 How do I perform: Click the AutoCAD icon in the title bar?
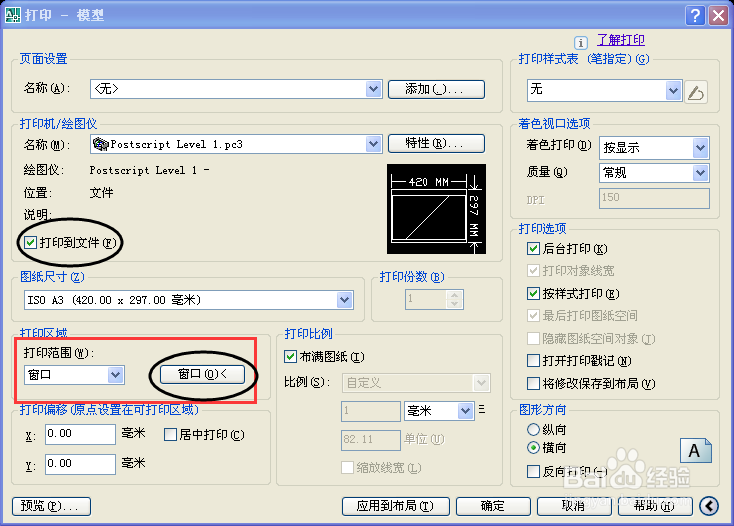[x=13, y=15]
